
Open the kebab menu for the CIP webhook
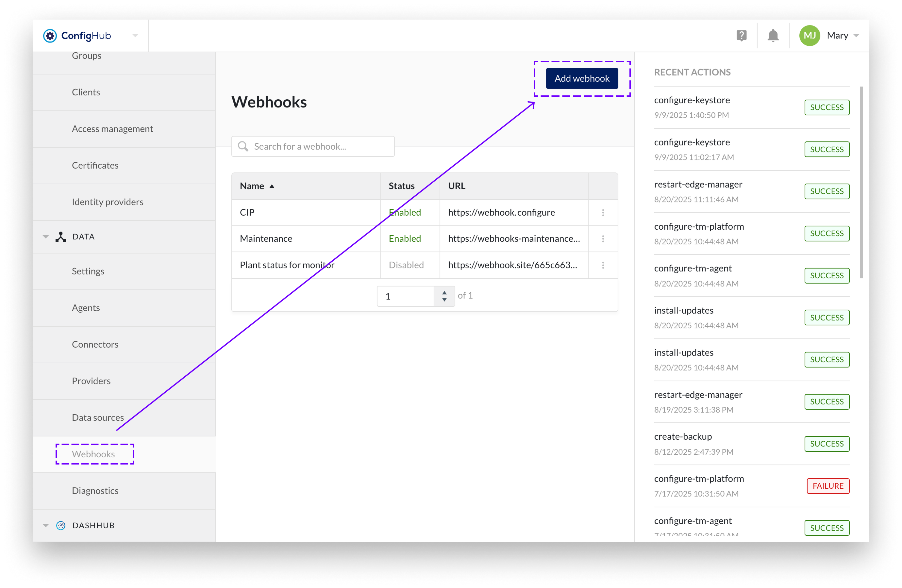coord(603,213)
